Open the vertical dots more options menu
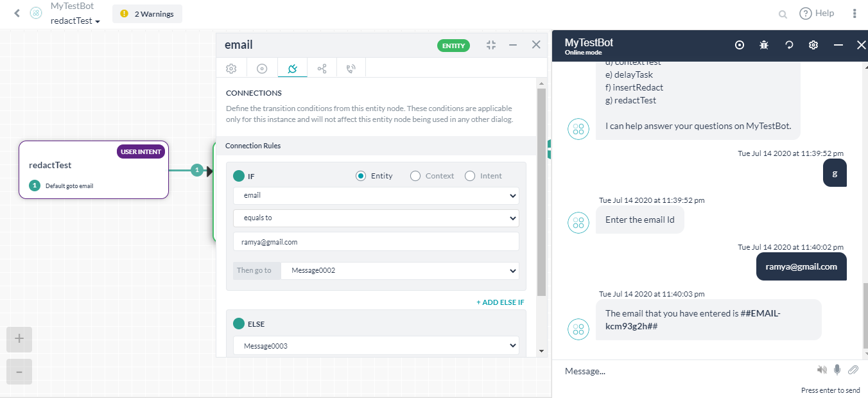The width and height of the screenshot is (868, 398). pos(855,13)
